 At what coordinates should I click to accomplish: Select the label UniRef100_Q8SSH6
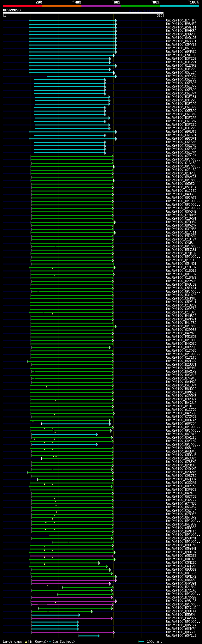point(181,632)
